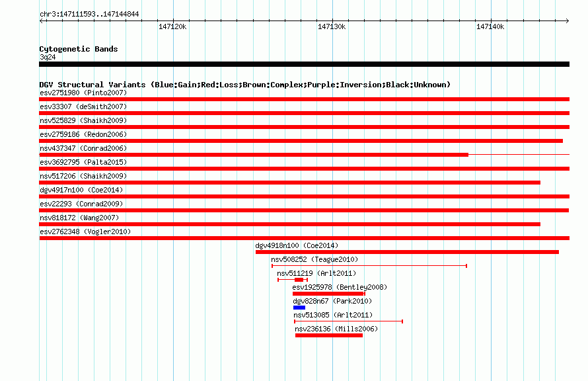The image size is (588, 381).
Task: Click thin red line of nsv513085 (Arlt2011)
Action: tap(348, 321)
